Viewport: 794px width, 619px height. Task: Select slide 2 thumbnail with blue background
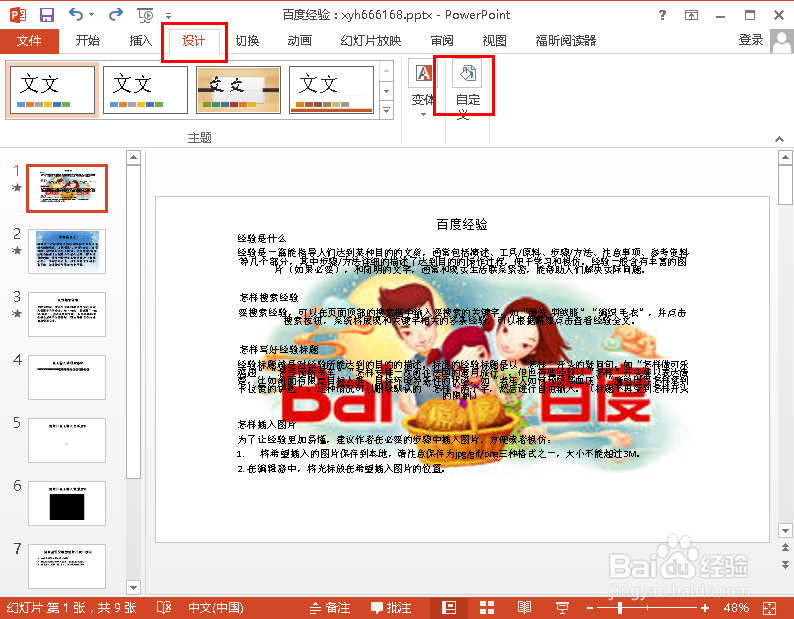[67, 251]
